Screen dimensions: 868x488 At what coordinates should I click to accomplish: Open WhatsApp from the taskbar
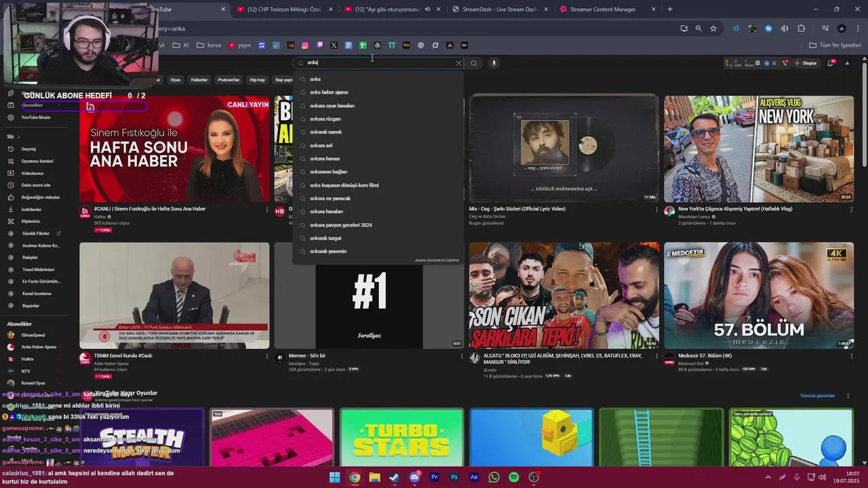click(494, 477)
